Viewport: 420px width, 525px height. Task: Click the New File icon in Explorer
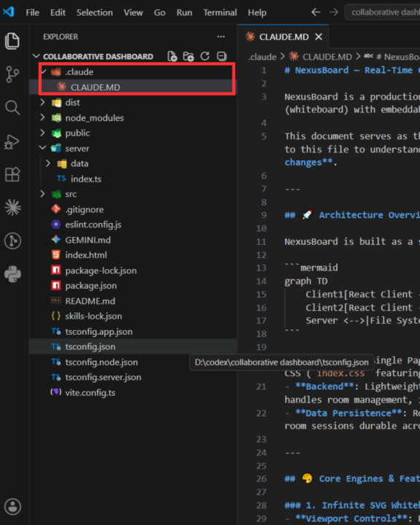tap(172, 56)
